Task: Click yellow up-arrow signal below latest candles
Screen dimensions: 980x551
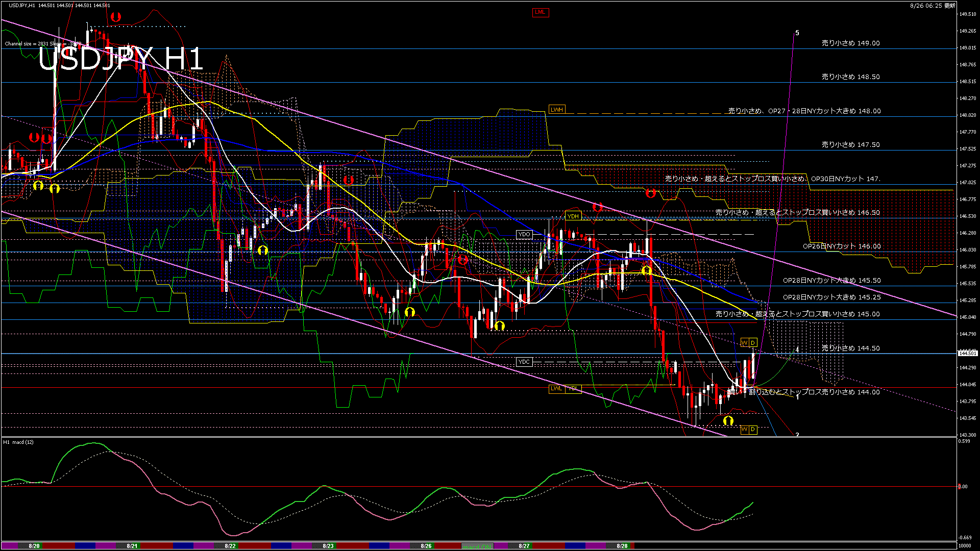Action: point(728,421)
